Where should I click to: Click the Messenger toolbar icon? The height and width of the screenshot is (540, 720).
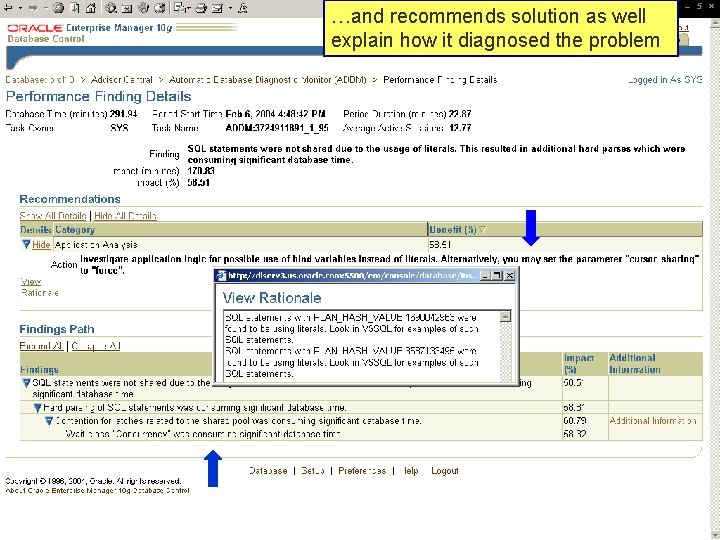click(243, 8)
